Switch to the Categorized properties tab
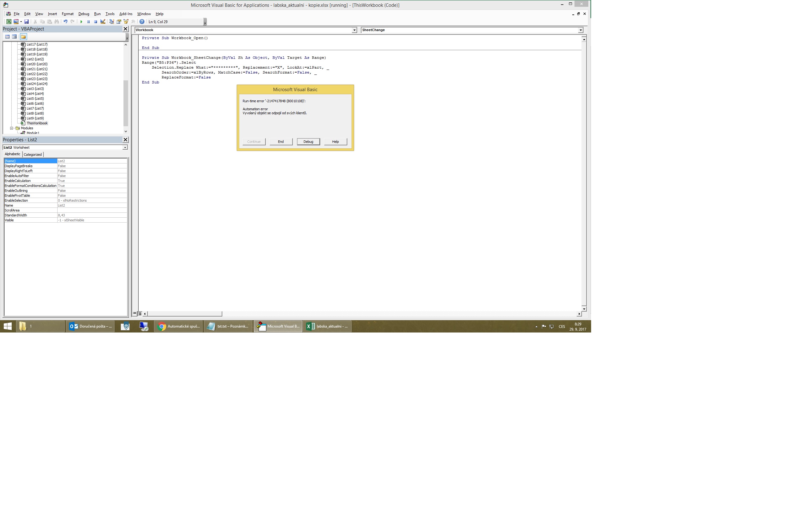This screenshot has width=798, height=532. click(33, 154)
